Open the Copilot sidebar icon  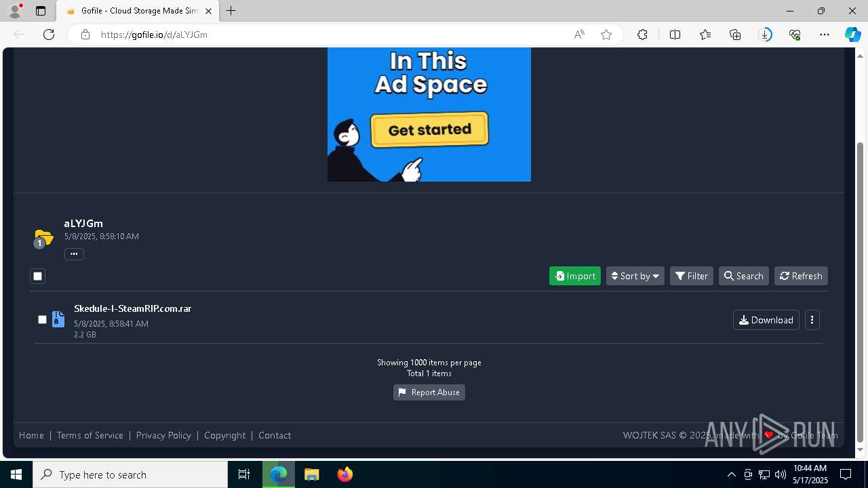852,35
